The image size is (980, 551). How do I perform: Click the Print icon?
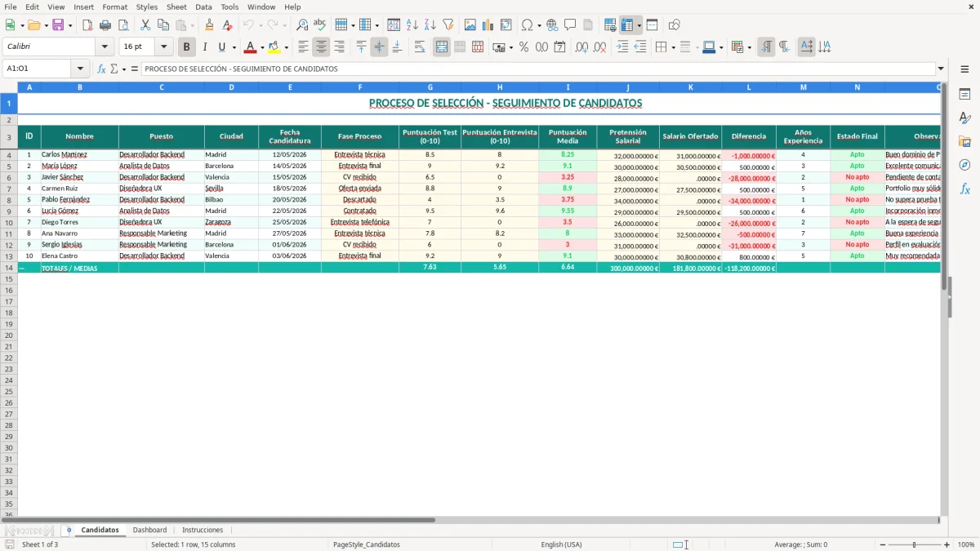[x=105, y=25]
